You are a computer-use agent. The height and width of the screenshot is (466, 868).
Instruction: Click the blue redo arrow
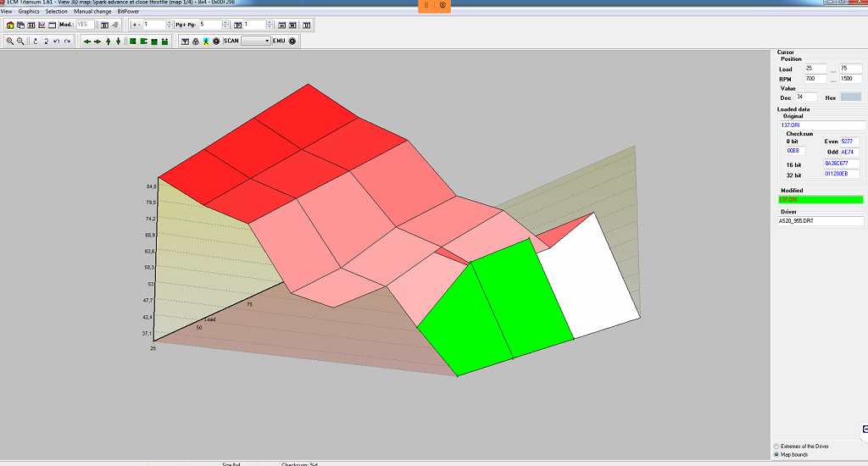click(x=67, y=41)
